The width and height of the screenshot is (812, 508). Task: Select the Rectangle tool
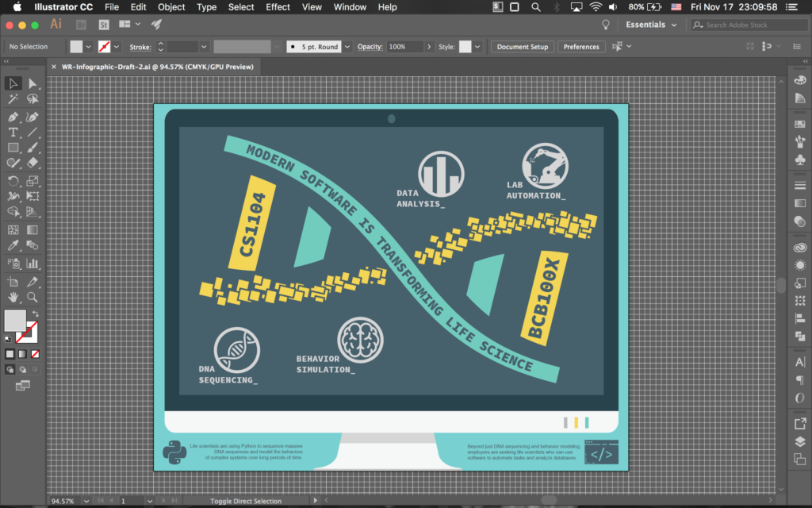pyautogui.click(x=13, y=148)
